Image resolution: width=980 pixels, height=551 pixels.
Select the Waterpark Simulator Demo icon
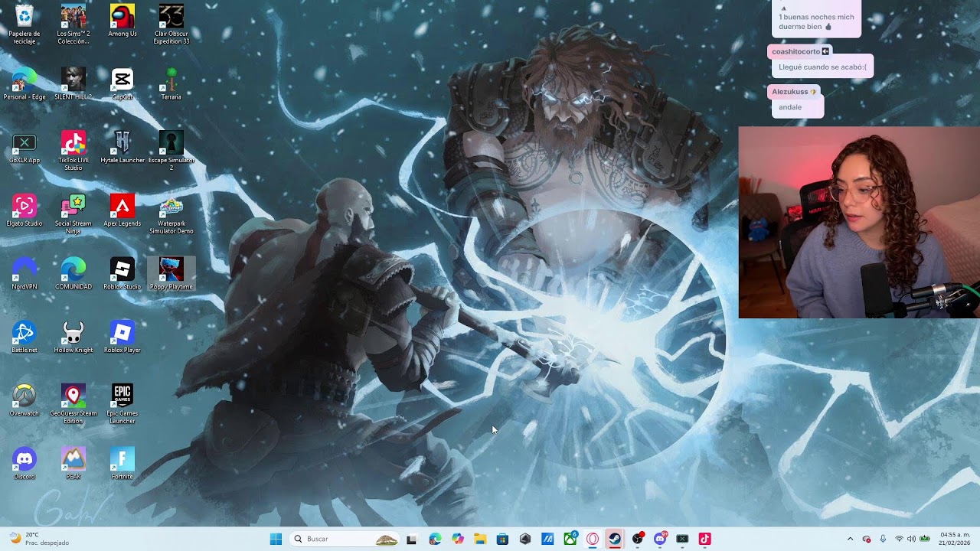click(171, 214)
